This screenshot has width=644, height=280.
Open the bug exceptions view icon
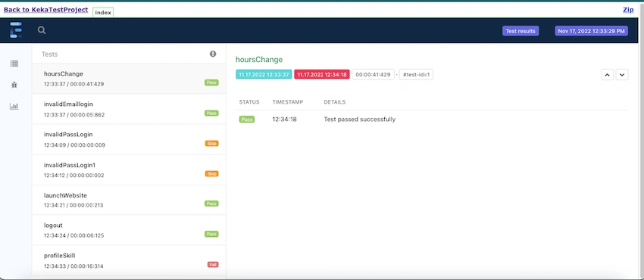tap(14, 85)
